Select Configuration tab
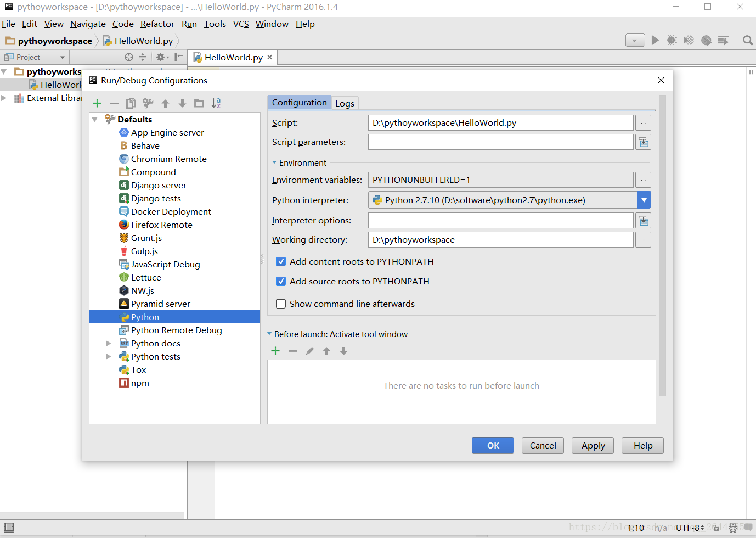Screen dimensions: 756x538 pyautogui.click(x=299, y=103)
